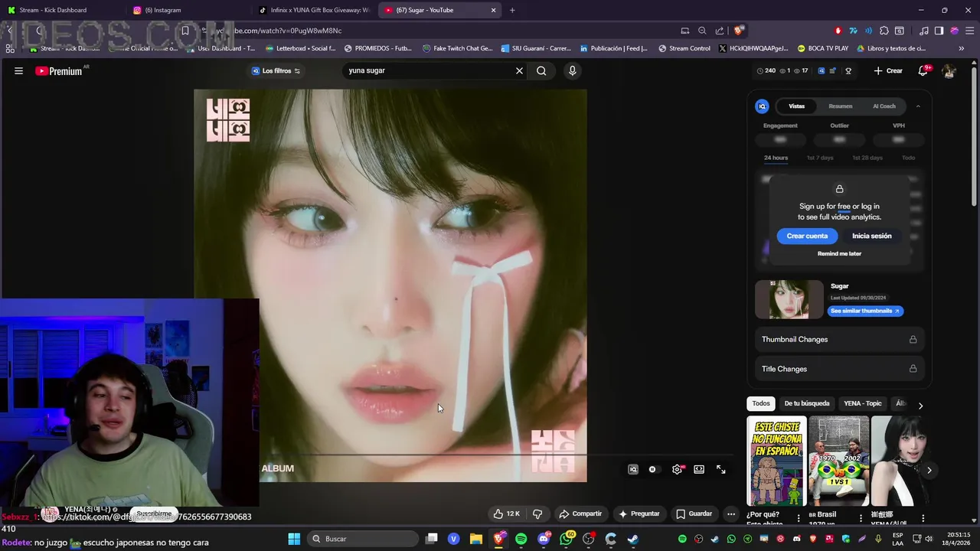Collapse the IQ panel with chevron

(x=918, y=106)
